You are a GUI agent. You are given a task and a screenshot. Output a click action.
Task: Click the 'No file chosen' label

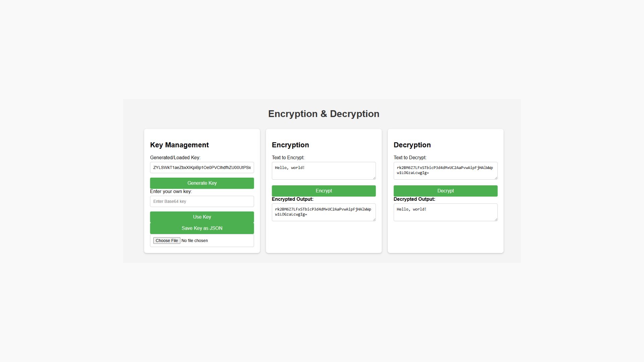(195, 241)
